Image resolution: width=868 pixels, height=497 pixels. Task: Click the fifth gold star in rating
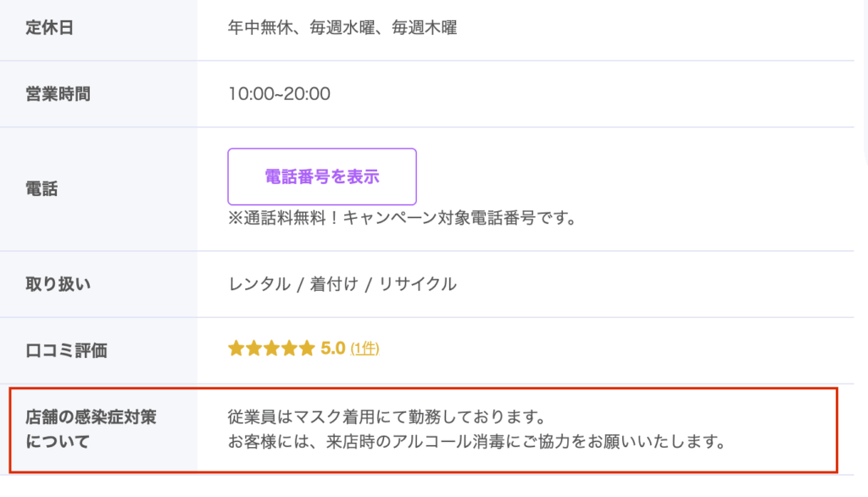click(x=307, y=348)
